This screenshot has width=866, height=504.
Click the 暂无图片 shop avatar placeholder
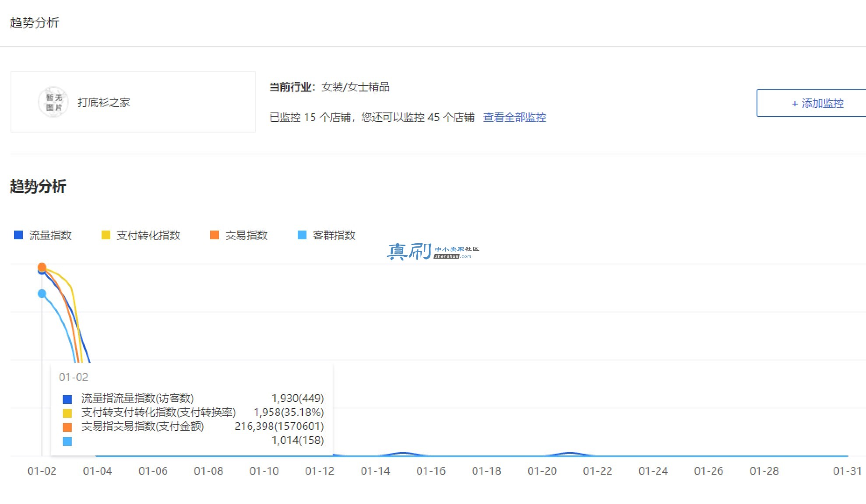click(53, 102)
